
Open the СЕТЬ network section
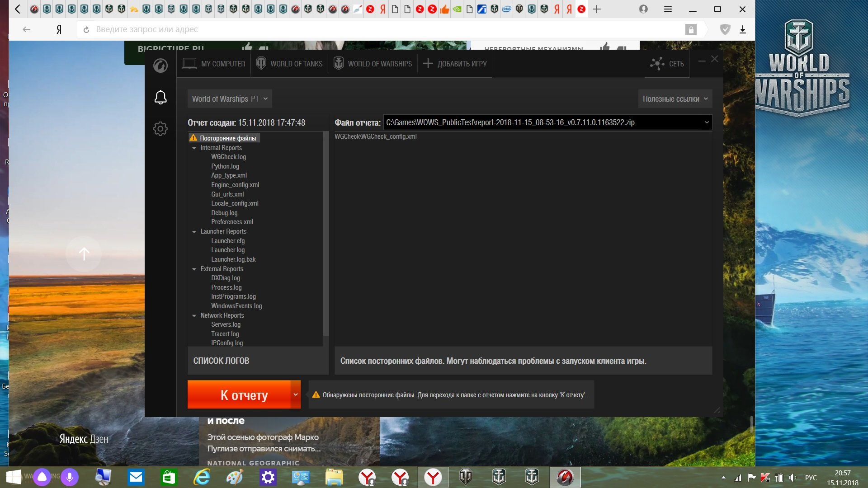coord(667,64)
